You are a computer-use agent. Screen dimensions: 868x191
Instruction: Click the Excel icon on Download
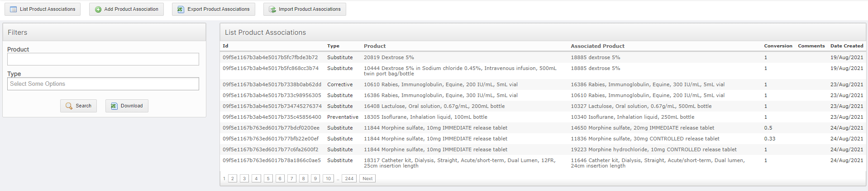[x=114, y=106]
